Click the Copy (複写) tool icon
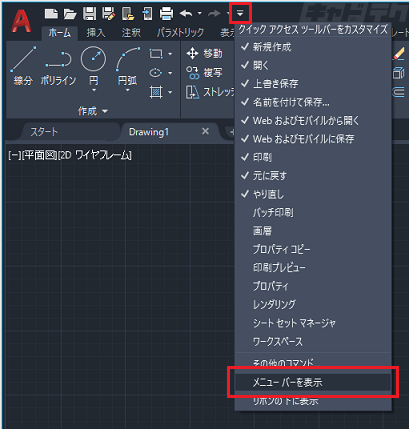This screenshot has height=429, width=409. click(x=192, y=73)
